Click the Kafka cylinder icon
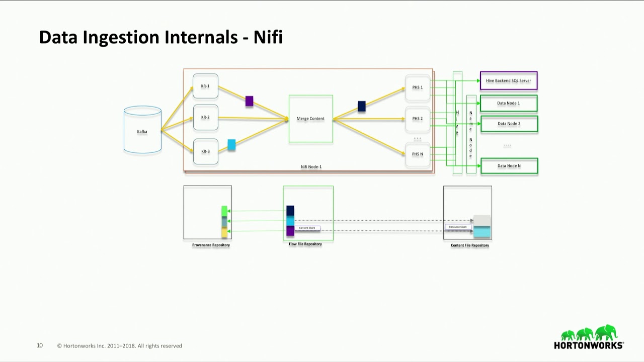This screenshot has height=362, width=644. 142,130
